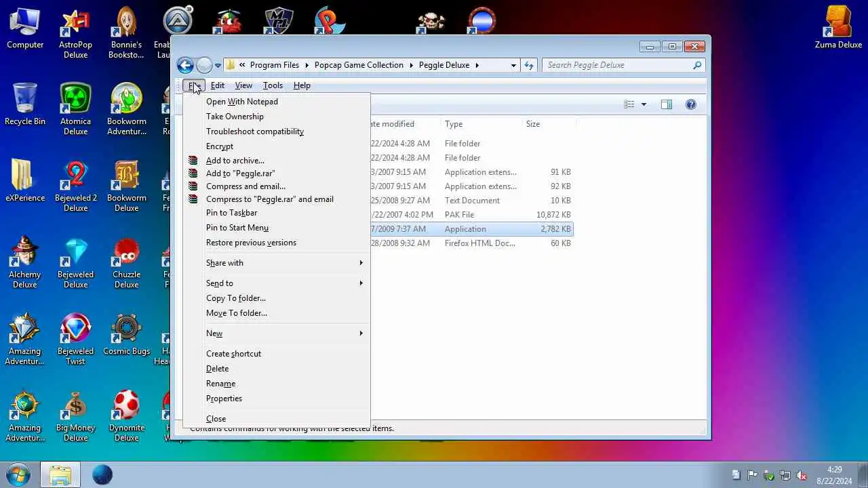
Task: Sort by Type column header
Action: (481, 124)
